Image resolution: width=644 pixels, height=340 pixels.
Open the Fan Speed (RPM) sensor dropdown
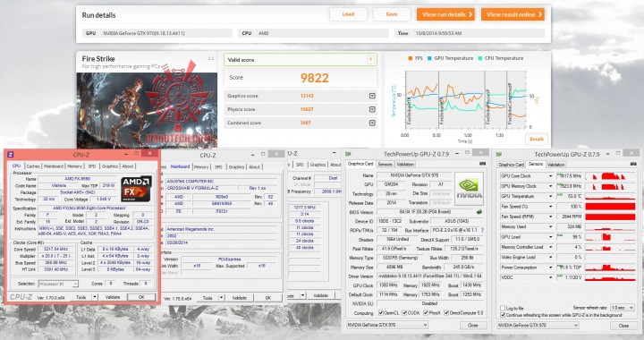[x=551, y=217]
